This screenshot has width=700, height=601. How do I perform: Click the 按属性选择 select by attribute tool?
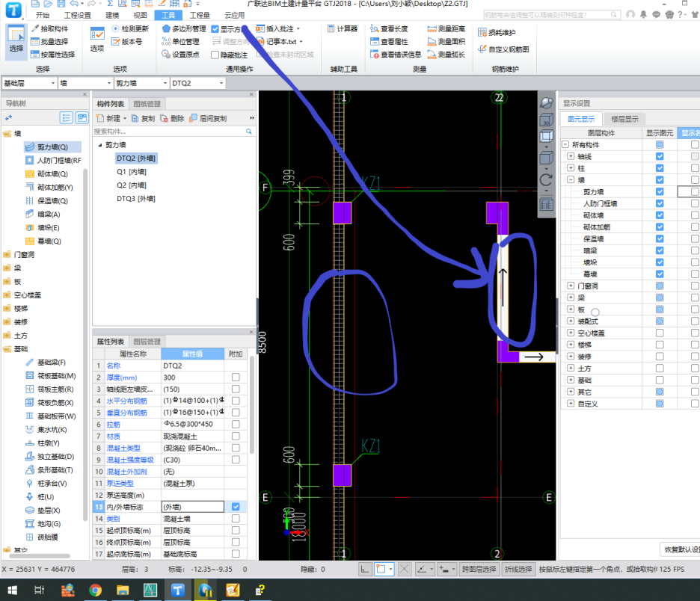pyautogui.click(x=52, y=55)
